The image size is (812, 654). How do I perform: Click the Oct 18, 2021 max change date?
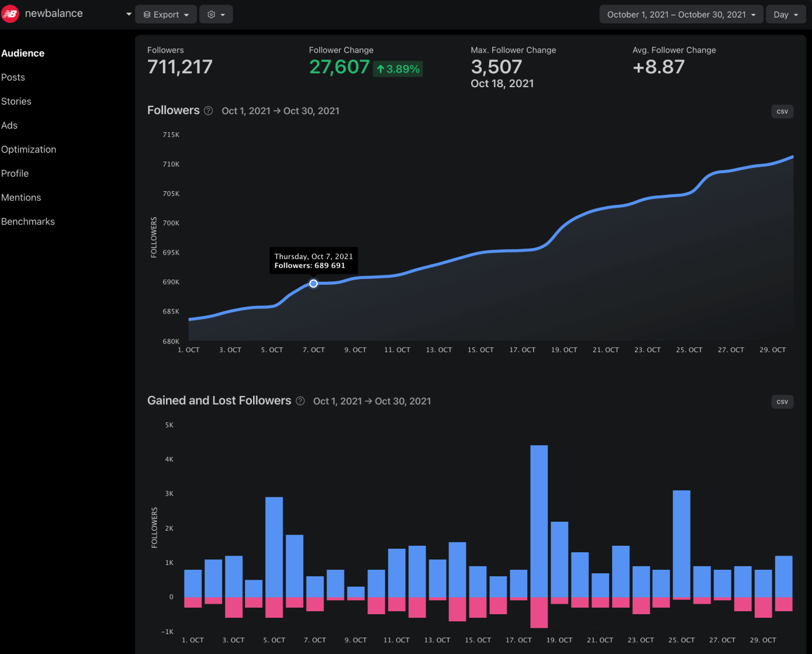pos(502,84)
